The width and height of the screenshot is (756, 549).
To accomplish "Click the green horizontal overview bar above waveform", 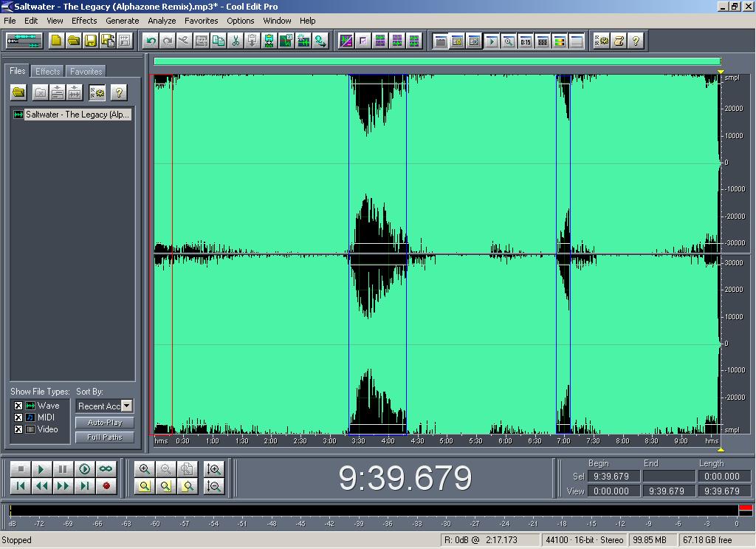I will [436, 61].
